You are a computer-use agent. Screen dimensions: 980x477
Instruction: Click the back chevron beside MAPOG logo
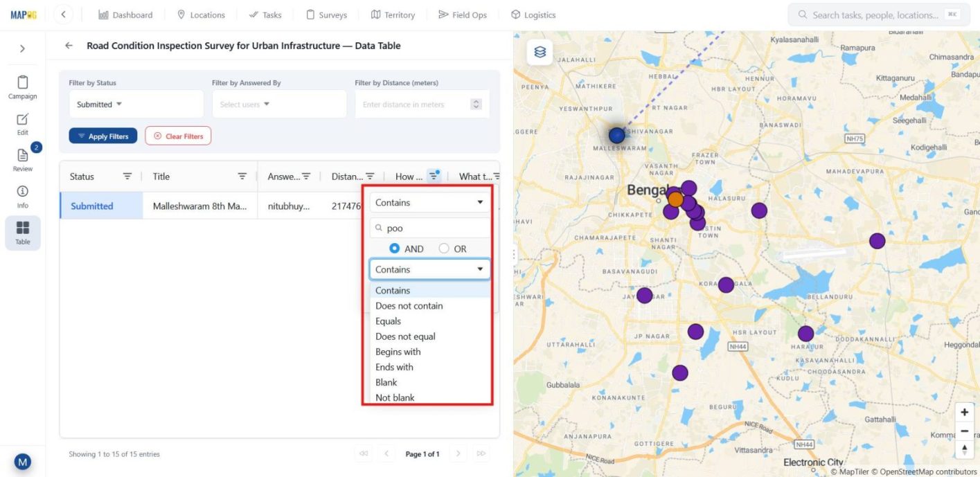pos(63,15)
